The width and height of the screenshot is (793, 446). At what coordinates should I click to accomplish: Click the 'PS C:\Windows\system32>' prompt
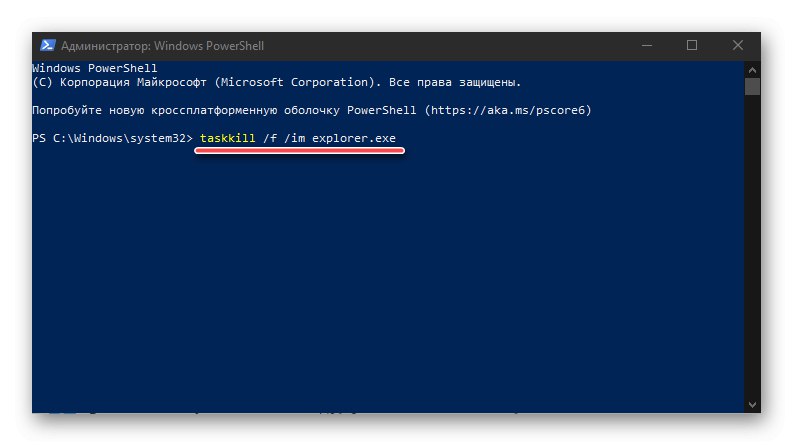tap(111, 137)
